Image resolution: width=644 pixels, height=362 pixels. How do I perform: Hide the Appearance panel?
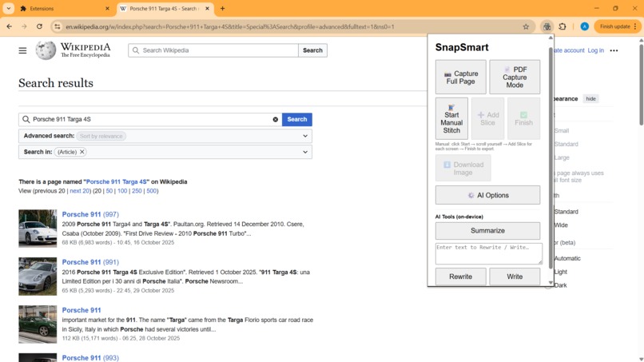590,98
